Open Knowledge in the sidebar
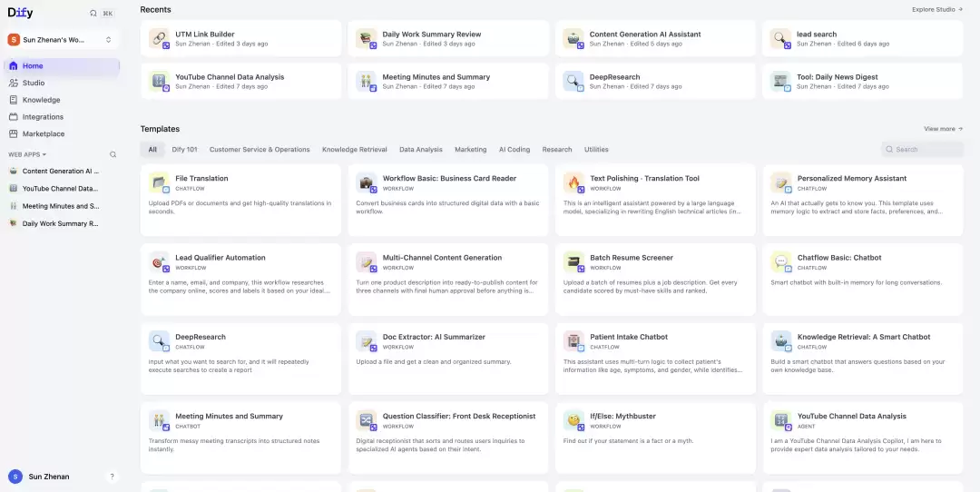The height and width of the screenshot is (492, 980). tap(41, 100)
